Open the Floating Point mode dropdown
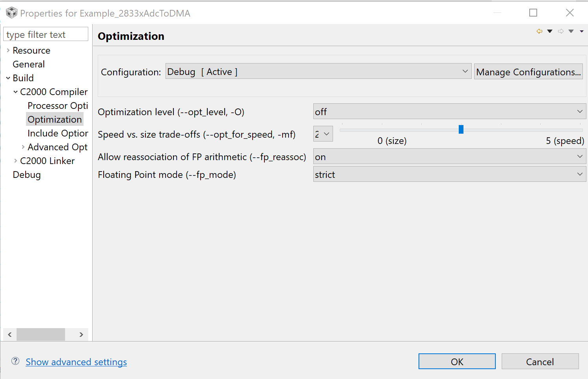 point(449,174)
